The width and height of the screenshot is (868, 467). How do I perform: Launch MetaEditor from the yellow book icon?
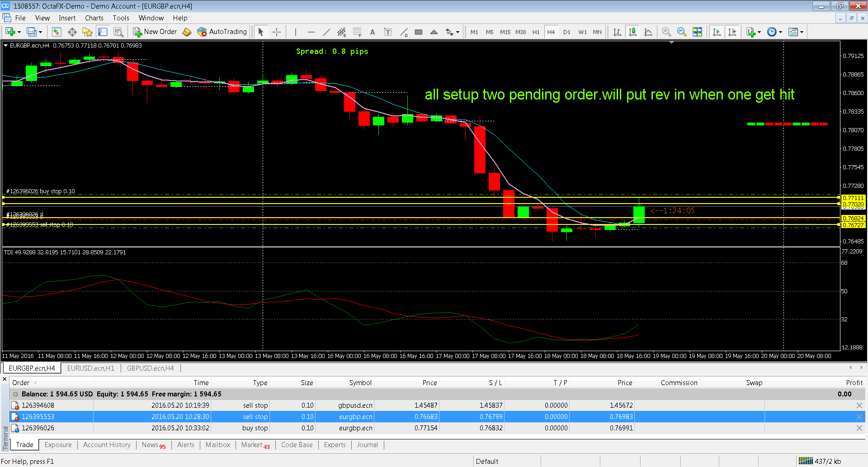point(187,32)
